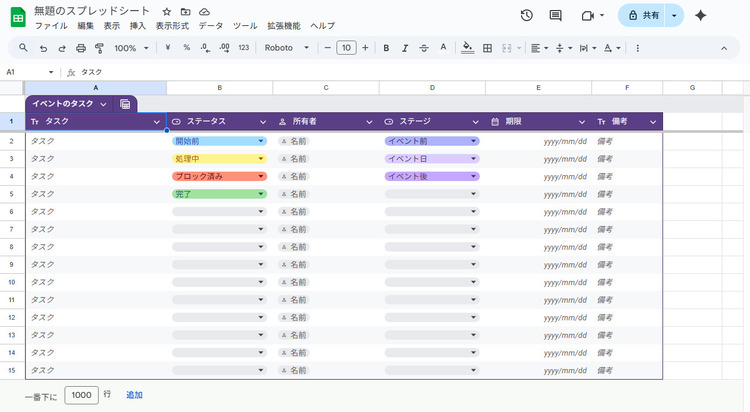Increase decimal places
This screenshot has width=750, height=412.
pos(224,48)
